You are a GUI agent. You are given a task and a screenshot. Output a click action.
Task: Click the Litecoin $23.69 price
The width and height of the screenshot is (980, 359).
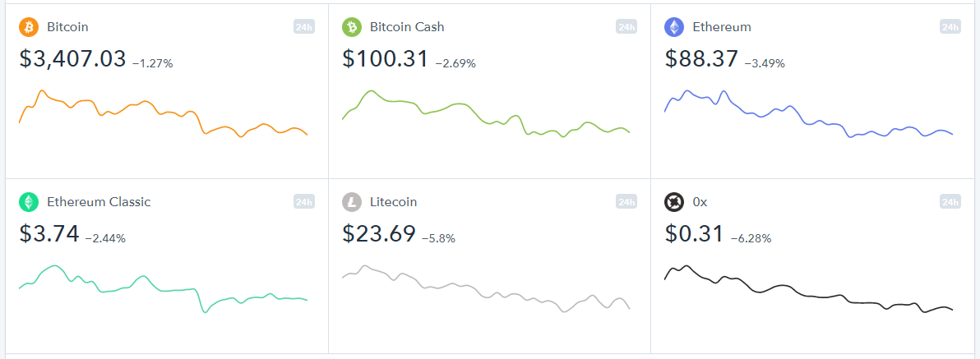pyautogui.click(x=379, y=233)
